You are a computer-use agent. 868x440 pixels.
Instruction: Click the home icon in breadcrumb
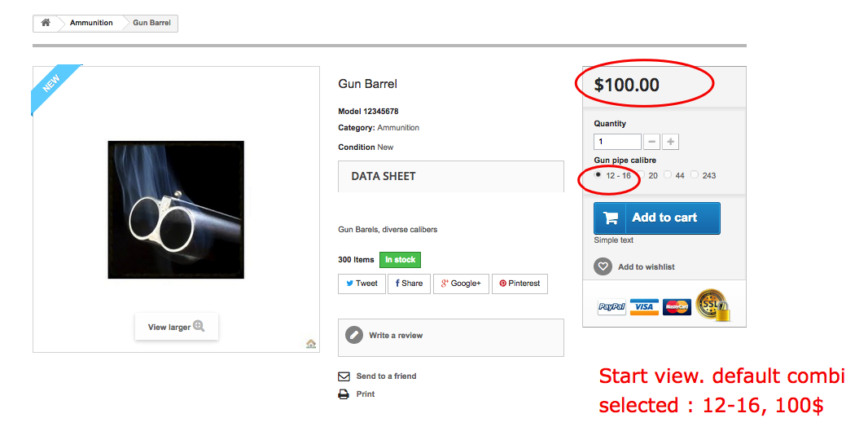coord(46,23)
